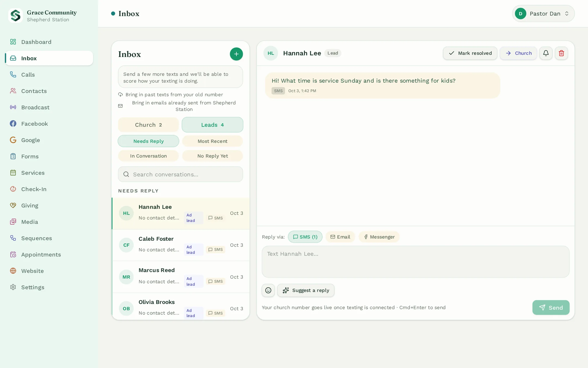
Task: Open Settings in the sidebar
Action: click(x=49, y=287)
